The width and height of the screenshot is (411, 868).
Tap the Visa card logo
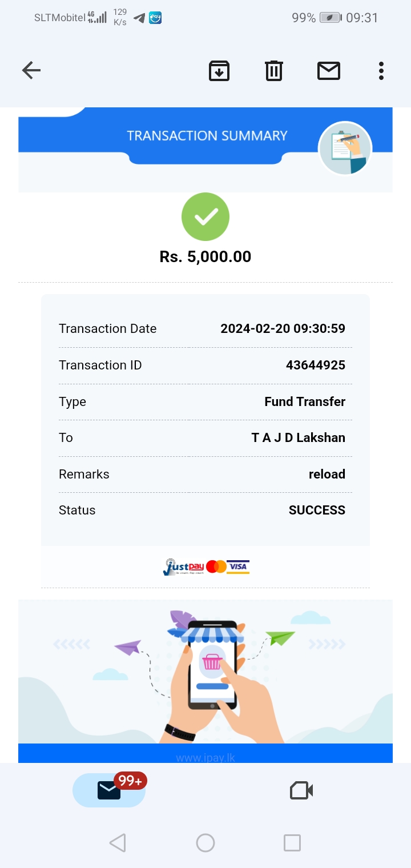coord(238,566)
